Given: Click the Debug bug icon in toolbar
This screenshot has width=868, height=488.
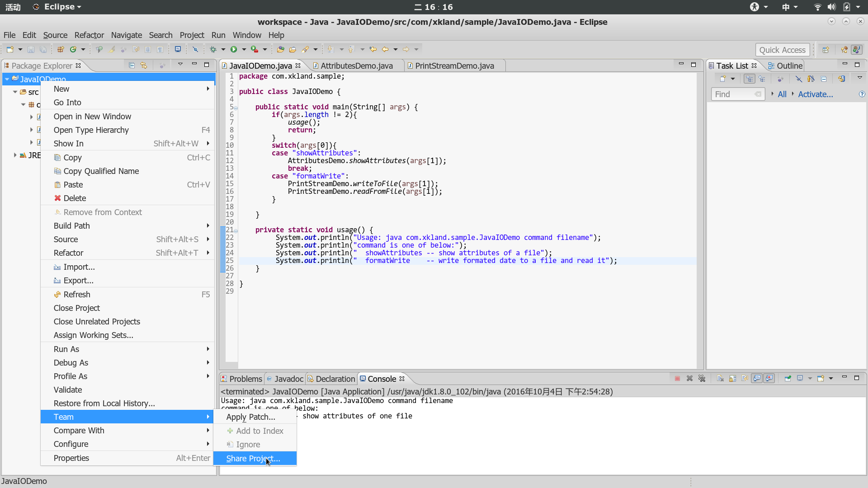Looking at the screenshot, I should [213, 49].
